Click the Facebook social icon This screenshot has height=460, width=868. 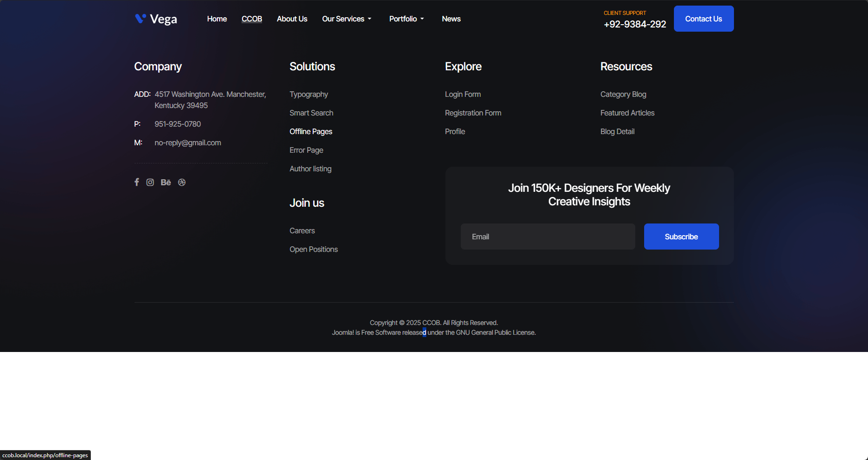(x=136, y=182)
